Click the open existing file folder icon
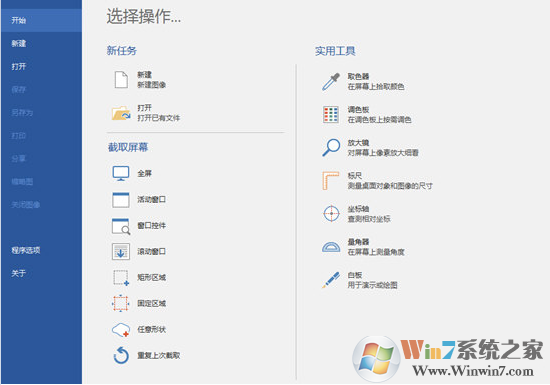Image resolution: width=550 pixels, height=385 pixels. coord(121,113)
